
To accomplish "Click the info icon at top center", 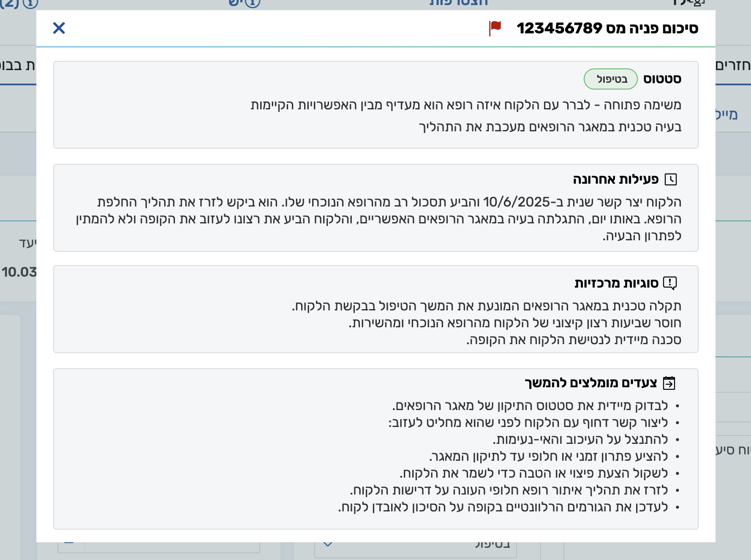I will point(252,3).
